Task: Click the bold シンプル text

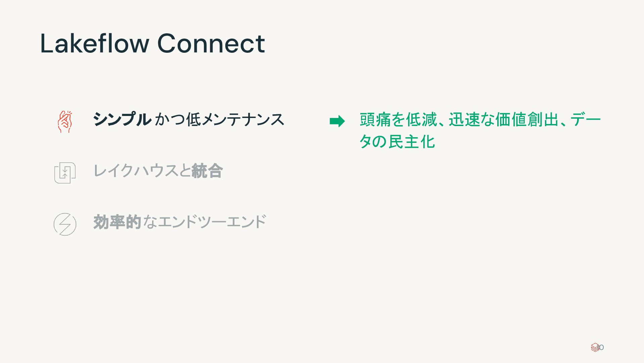Action: click(x=122, y=119)
